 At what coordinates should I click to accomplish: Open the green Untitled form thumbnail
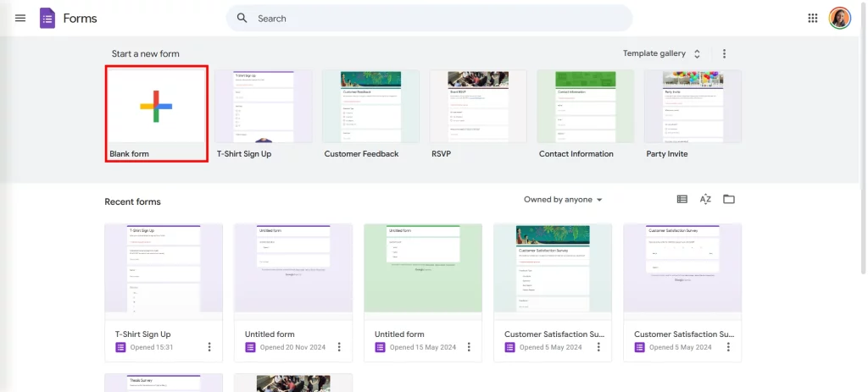422,268
